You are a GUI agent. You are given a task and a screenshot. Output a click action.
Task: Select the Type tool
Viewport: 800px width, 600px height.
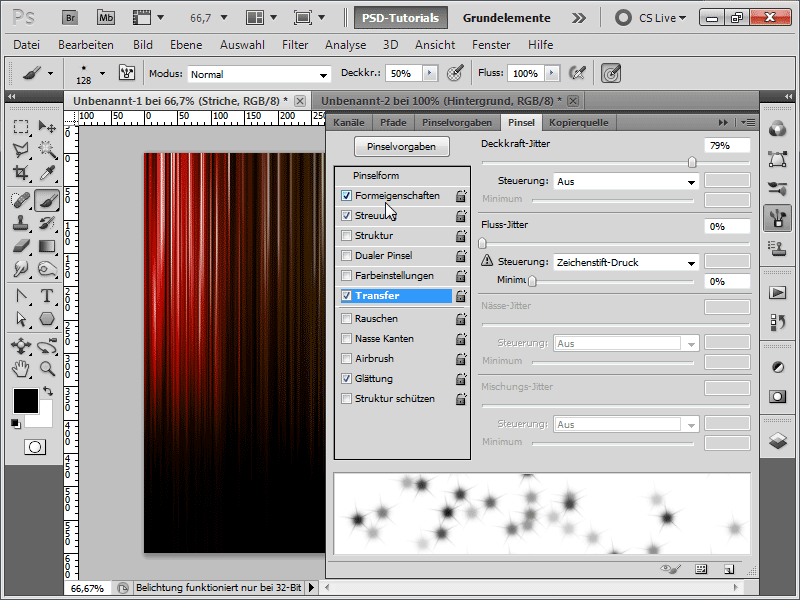point(47,296)
